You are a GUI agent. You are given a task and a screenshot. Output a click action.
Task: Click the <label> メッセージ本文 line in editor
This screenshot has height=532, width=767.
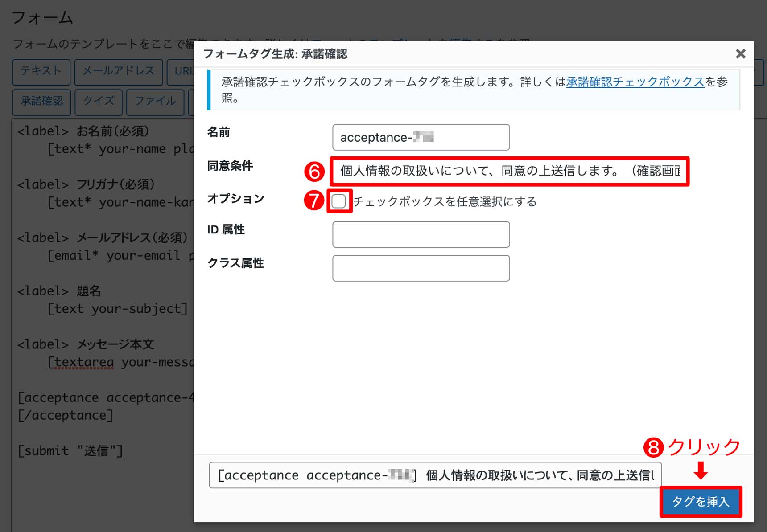click(86, 344)
